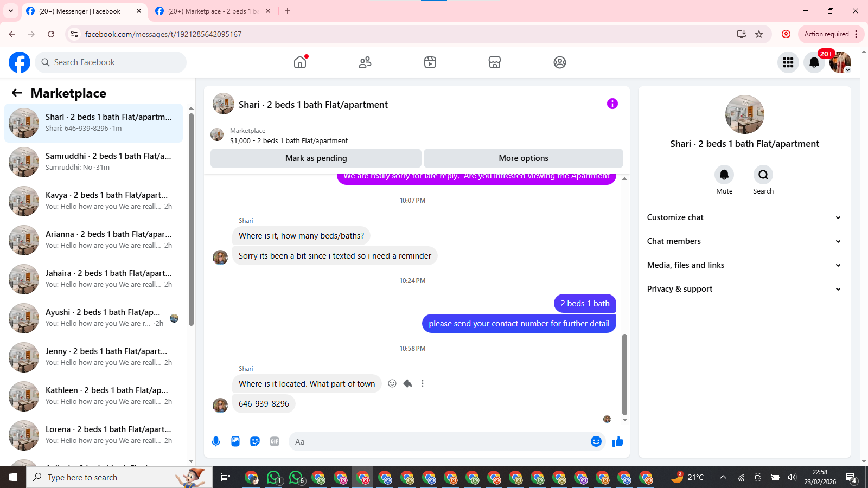Open the 21°C weather widget
Viewport: 868px width, 488px height.
687,477
